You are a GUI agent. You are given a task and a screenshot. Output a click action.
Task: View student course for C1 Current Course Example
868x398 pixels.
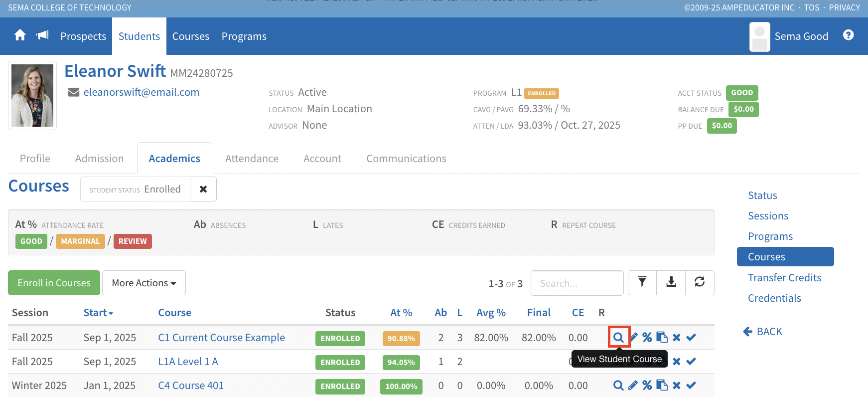click(618, 338)
